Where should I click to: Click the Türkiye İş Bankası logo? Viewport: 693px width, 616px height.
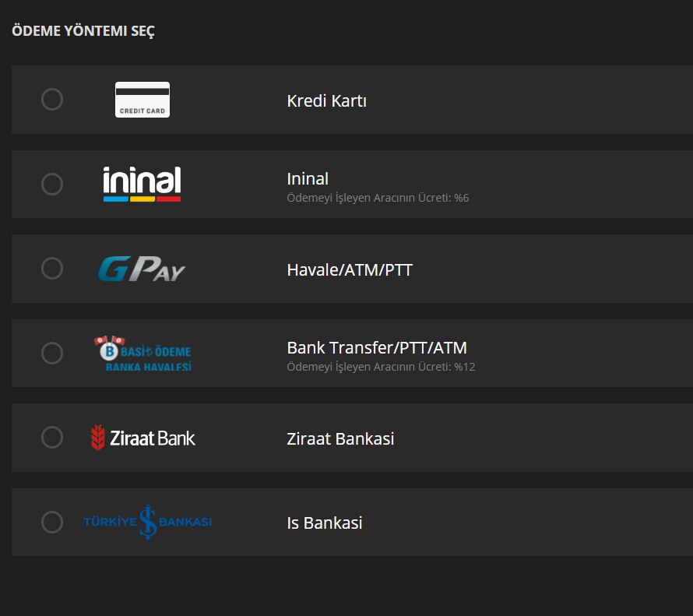[148, 522]
